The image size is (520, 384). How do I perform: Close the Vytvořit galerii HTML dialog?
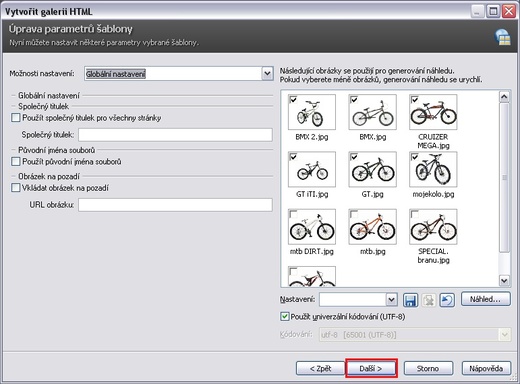(x=509, y=11)
